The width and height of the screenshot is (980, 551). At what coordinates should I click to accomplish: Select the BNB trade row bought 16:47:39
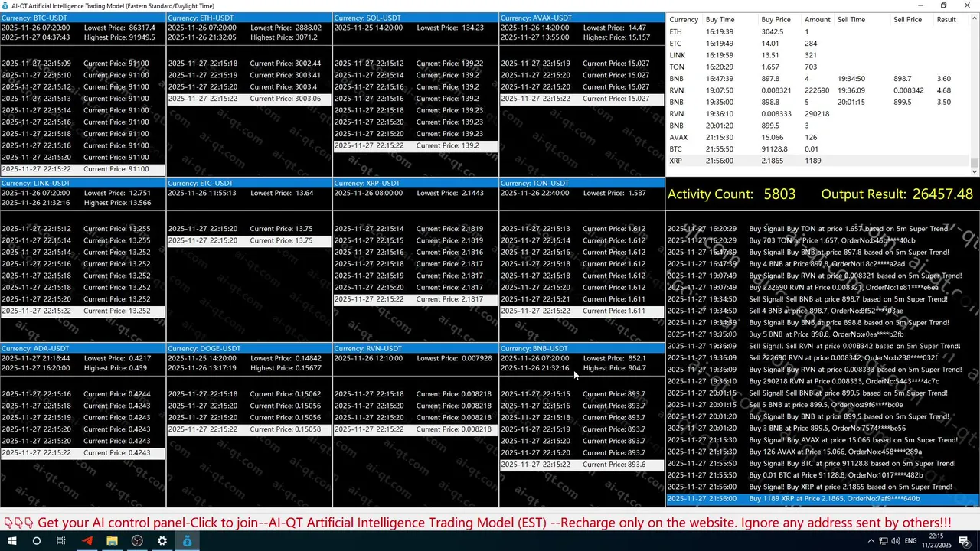tap(818, 79)
